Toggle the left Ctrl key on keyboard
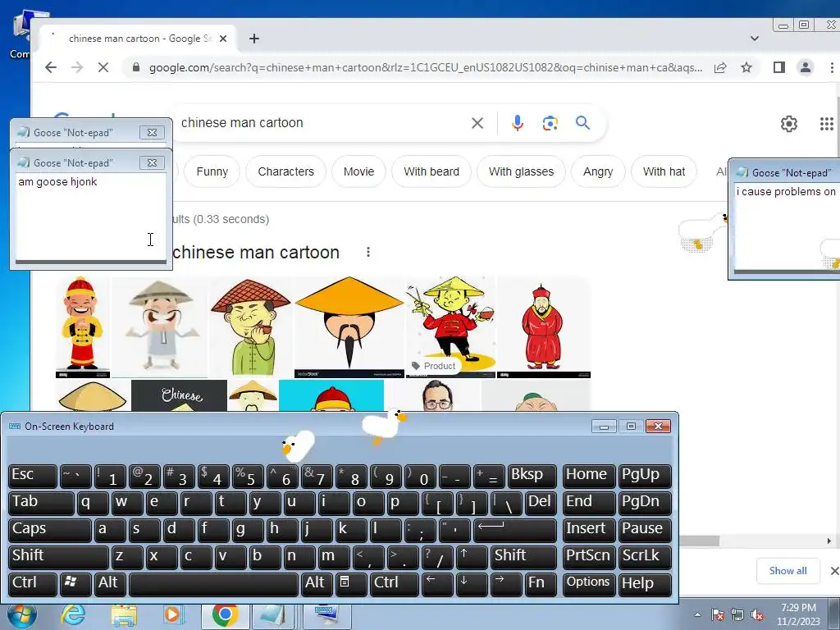The image size is (840, 630). [x=33, y=584]
